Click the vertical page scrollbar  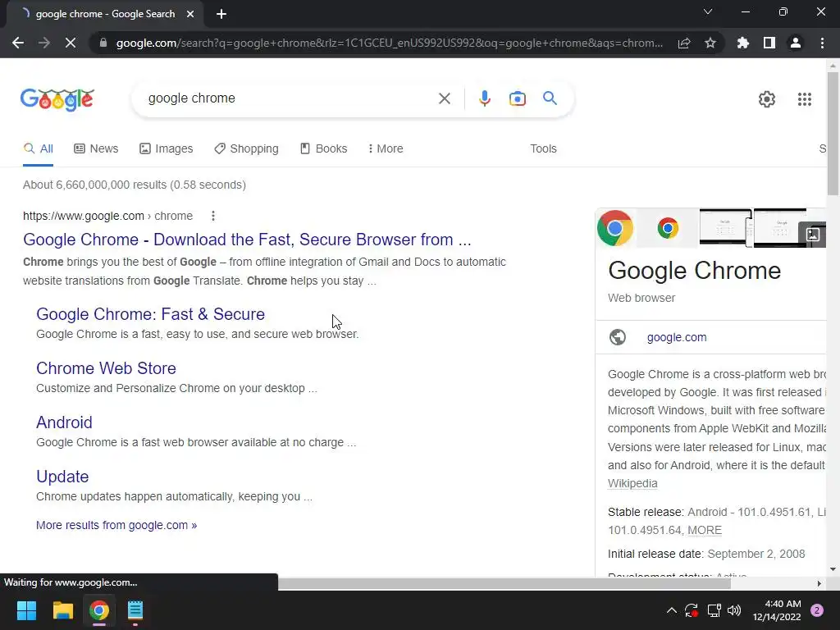(833, 134)
